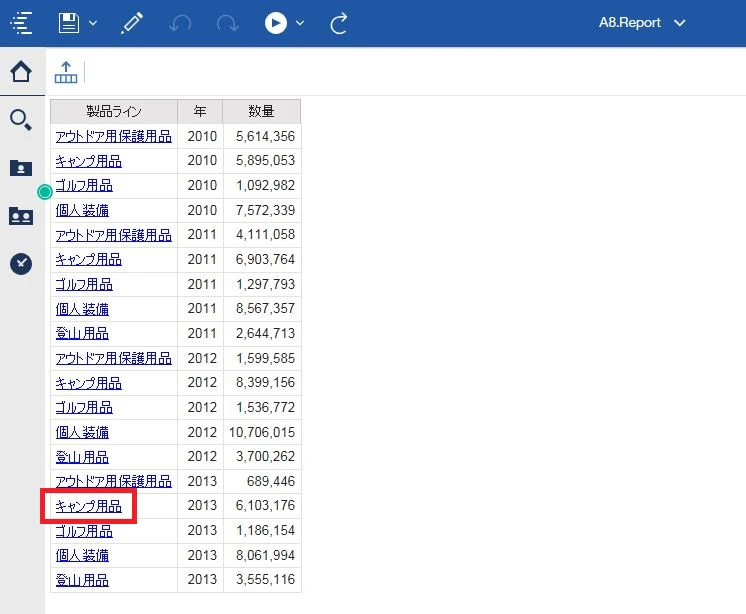Image resolution: width=746 pixels, height=614 pixels.
Task: Open 2013 ゴルフ用品 link
Action: [84, 530]
